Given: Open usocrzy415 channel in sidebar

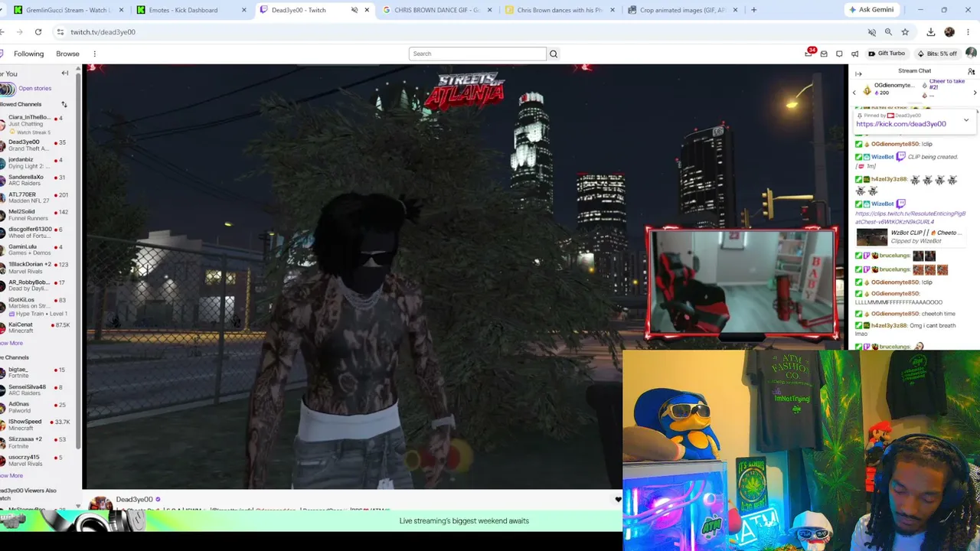Looking at the screenshot, I should click(34, 461).
